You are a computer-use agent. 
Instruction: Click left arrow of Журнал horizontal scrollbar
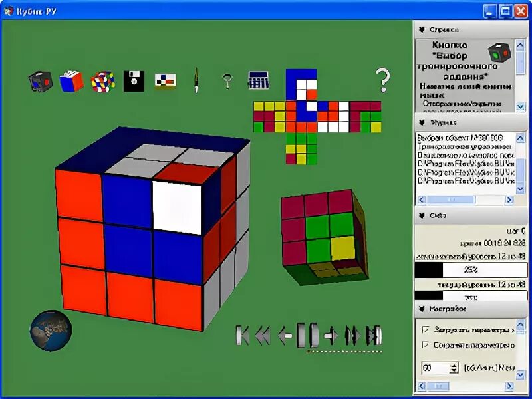(422, 200)
